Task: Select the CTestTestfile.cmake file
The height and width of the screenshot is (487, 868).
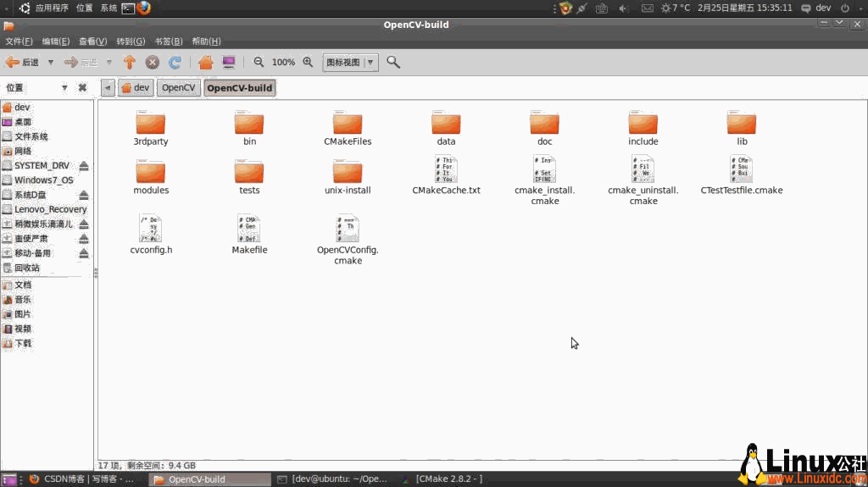Action: (742, 174)
